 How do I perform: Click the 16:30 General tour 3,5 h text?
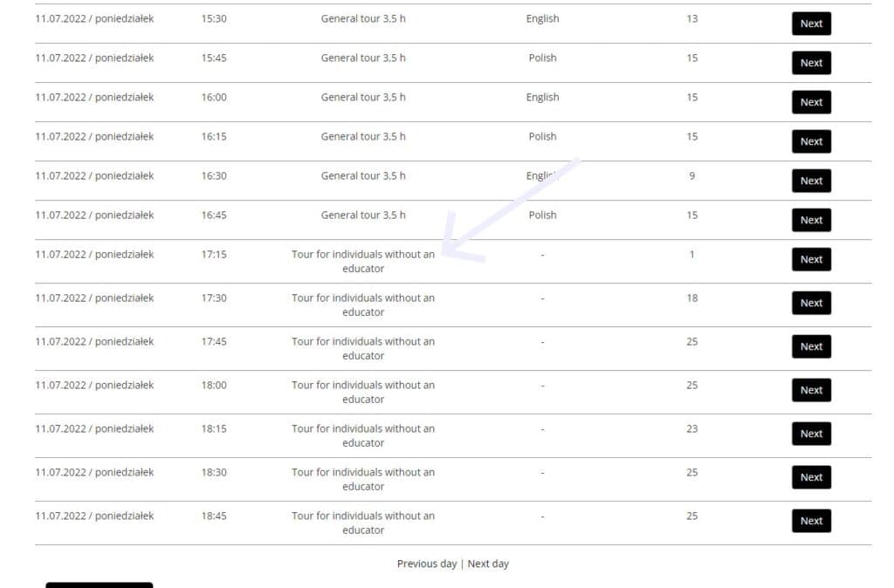(x=363, y=176)
